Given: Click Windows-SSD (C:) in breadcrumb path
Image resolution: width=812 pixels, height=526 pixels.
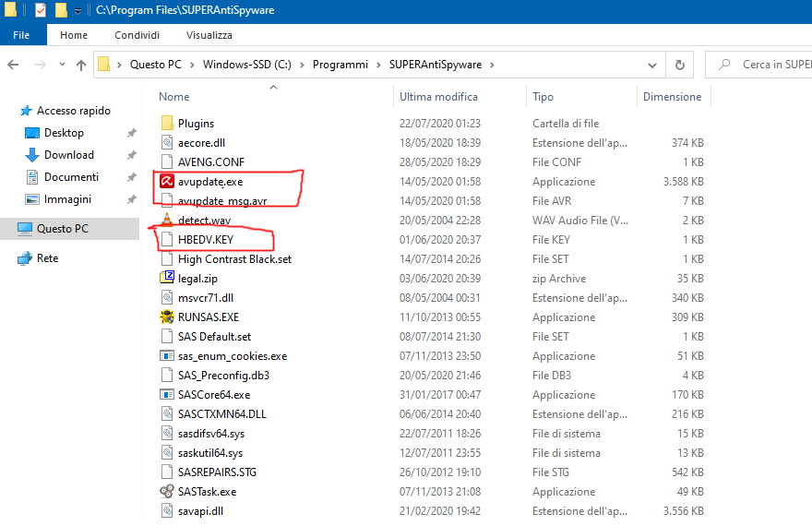Looking at the screenshot, I should [247, 65].
